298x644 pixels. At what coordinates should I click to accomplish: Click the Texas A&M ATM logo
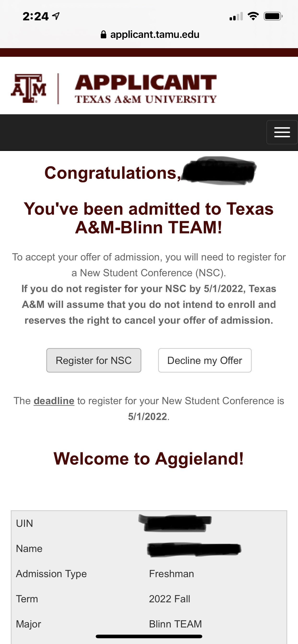point(29,88)
